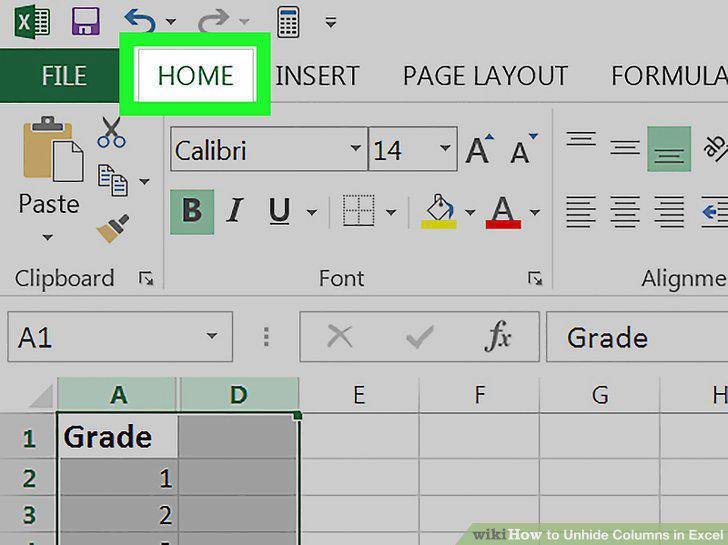The image size is (728, 545).
Task: Select column D header
Action: click(239, 395)
